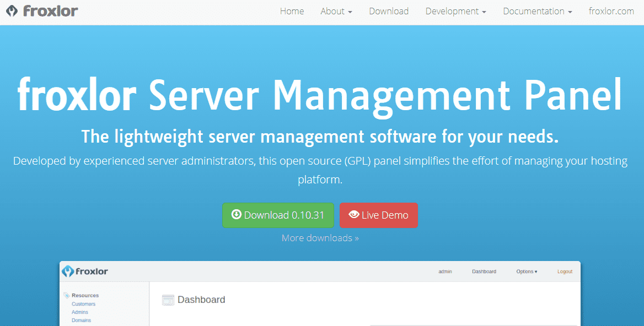Screen dimensions: 644x326
Task: Click Logout in the dashboard preview
Action: pos(565,271)
